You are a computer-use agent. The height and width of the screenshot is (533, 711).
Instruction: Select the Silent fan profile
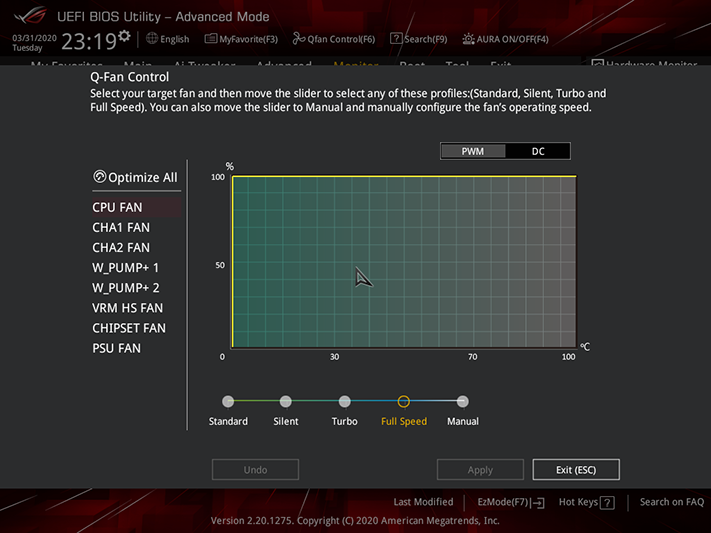tap(286, 401)
